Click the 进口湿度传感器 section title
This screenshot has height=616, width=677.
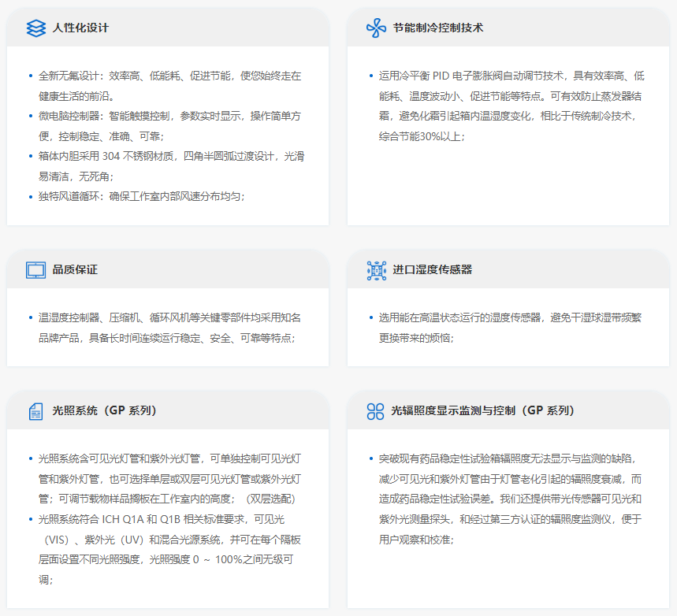432,269
